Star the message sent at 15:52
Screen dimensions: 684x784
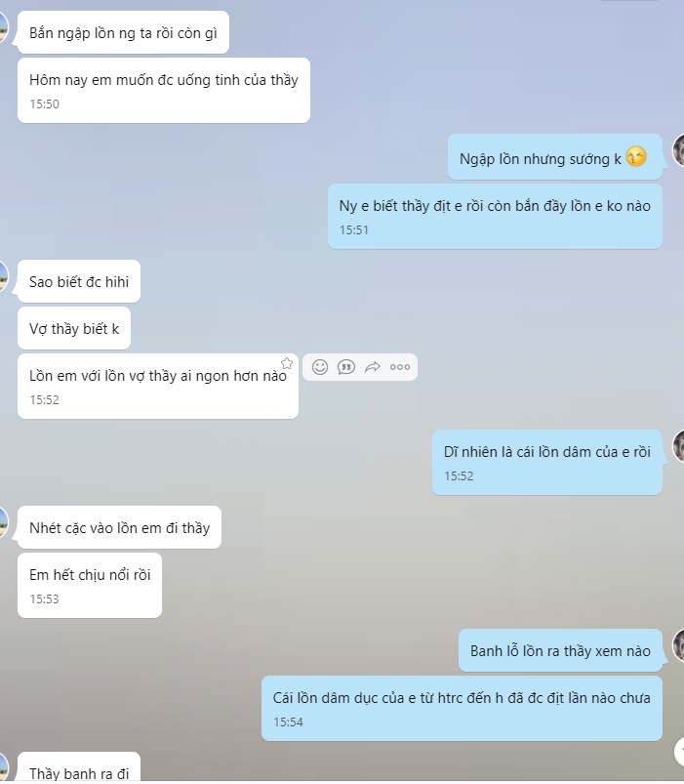(x=287, y=363)
